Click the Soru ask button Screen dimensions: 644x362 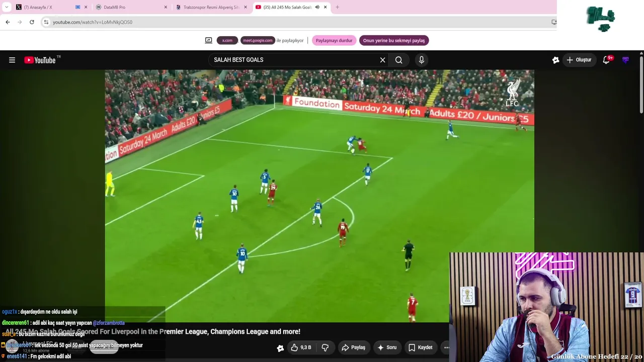[387, 347]
